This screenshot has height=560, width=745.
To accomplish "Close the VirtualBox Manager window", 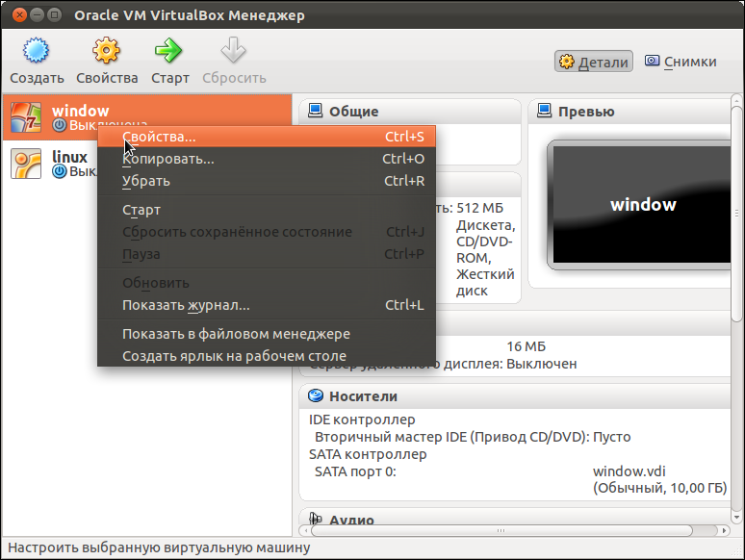I will click(19, 14).
